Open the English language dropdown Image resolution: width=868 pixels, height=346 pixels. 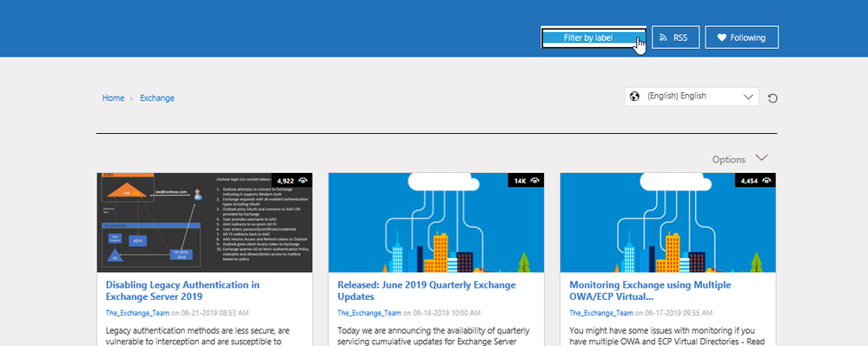pos(692,96)
